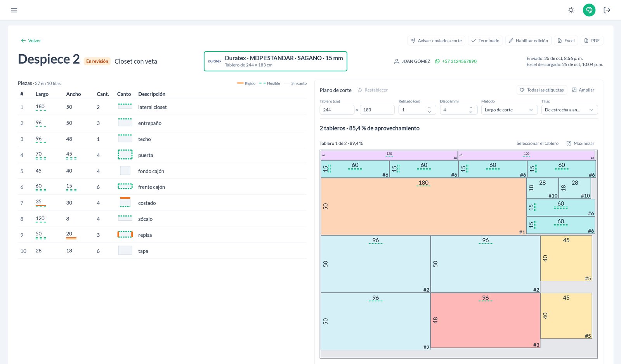621x364 pixels.
Task: Select the orange 180 by 50 piece #1
Action: point(423,206)
